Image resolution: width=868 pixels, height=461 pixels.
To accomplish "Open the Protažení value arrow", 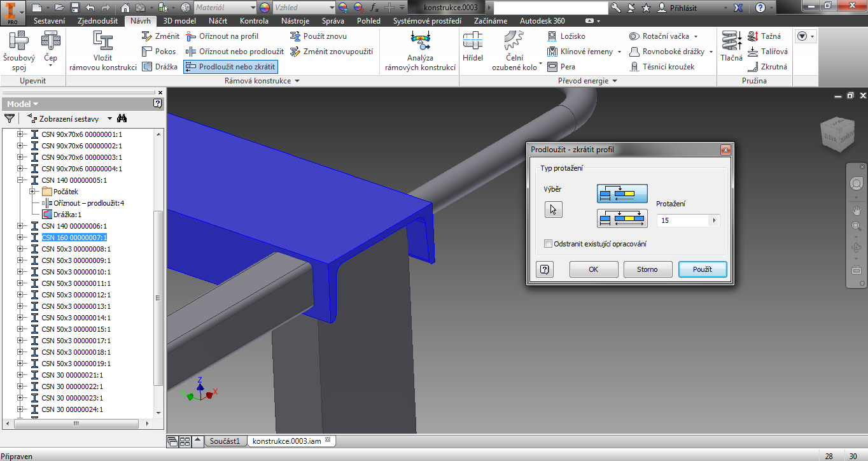I will (x=714, y=220).
